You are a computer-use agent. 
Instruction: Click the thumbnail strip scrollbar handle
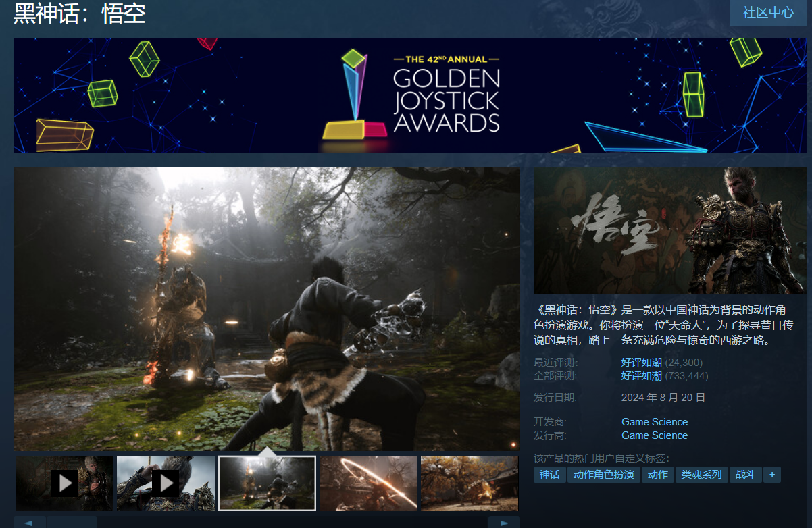(x=72, y=523)
